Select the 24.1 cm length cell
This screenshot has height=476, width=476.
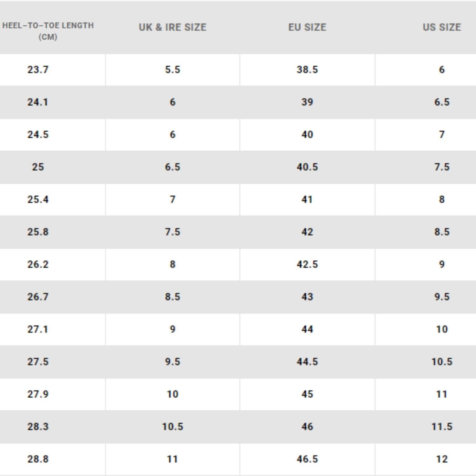[38, 102]
